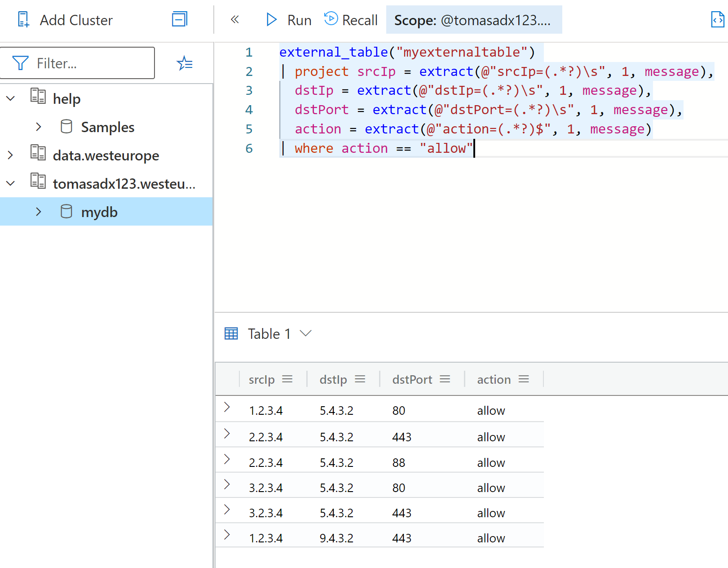Click the Recall query icon
This screenshot has width=728, height=568.
(331, 19)
